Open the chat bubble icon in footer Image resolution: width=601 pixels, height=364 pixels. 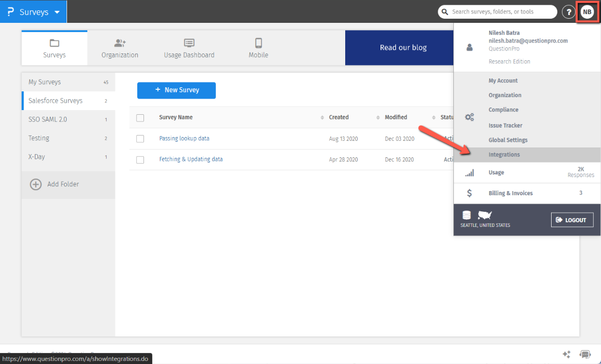[x=585, y=354]
